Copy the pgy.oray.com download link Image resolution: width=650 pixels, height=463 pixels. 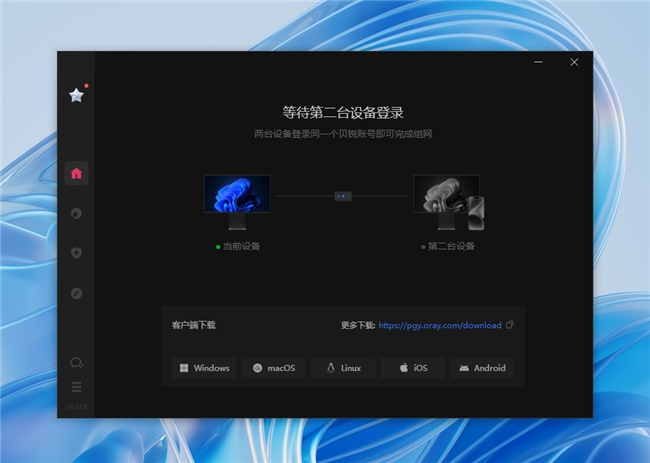click(x=510, y=325)
